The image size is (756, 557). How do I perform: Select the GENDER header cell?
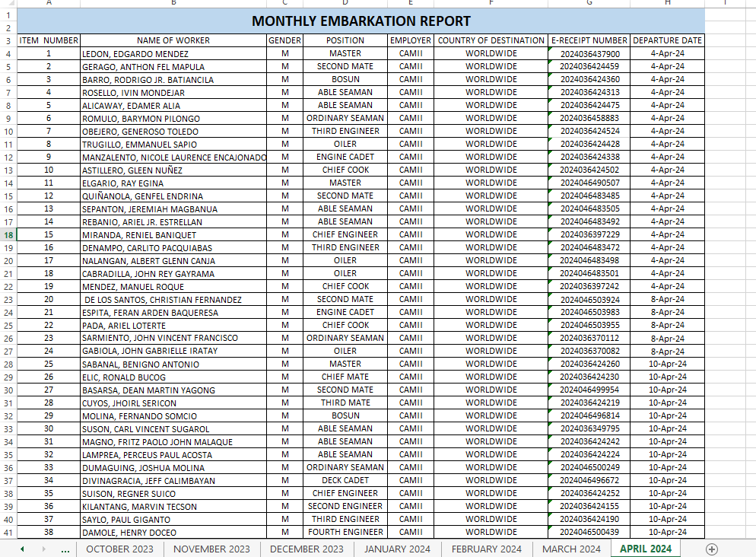point(285,40)
